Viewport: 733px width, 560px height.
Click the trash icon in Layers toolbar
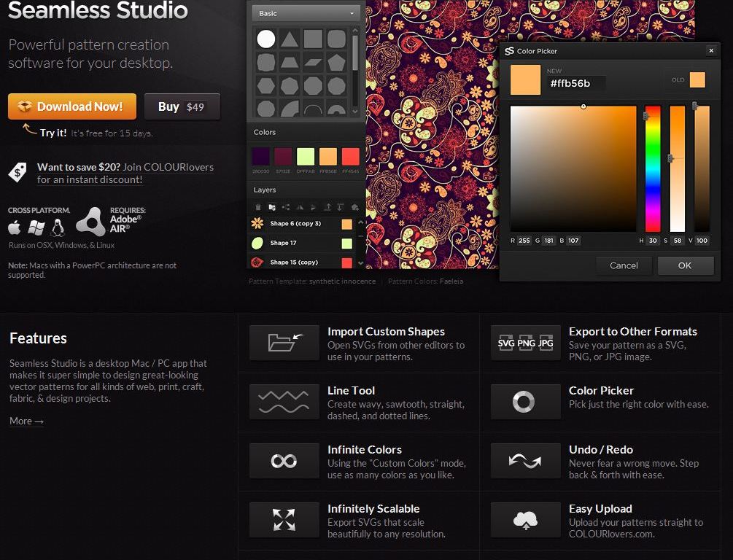(258, 207)
